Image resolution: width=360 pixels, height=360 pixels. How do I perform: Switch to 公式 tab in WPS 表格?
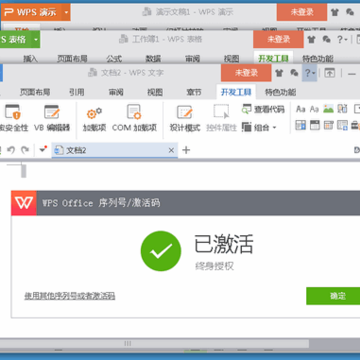(114, 59)
